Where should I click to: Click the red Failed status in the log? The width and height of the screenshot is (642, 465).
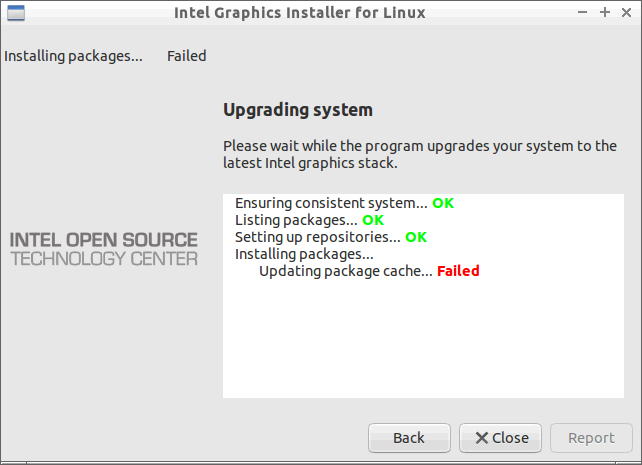(458, 271)
